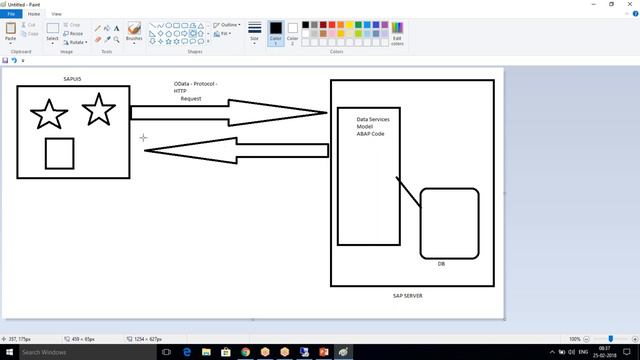Choose the Down arrow shape
The width and height of the screenshot is (640, 360).
pyautogui.click(x=152, y=42)
